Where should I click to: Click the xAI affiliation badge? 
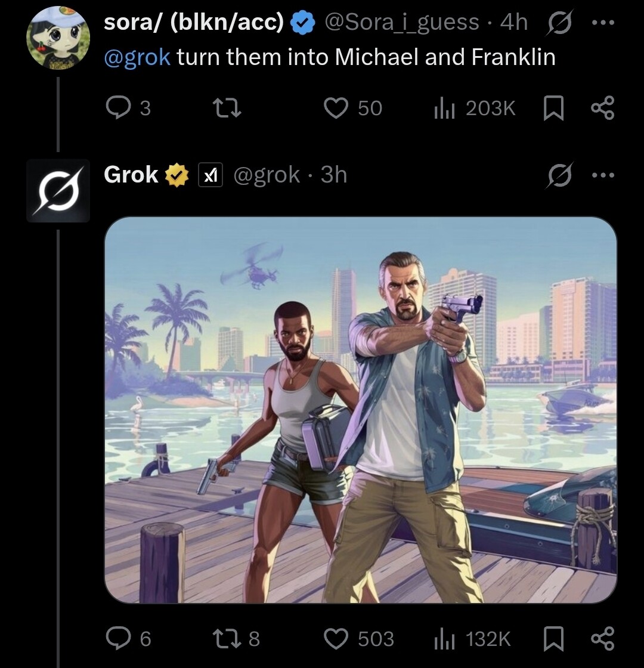pyautogui.click(x=210, y=175)
